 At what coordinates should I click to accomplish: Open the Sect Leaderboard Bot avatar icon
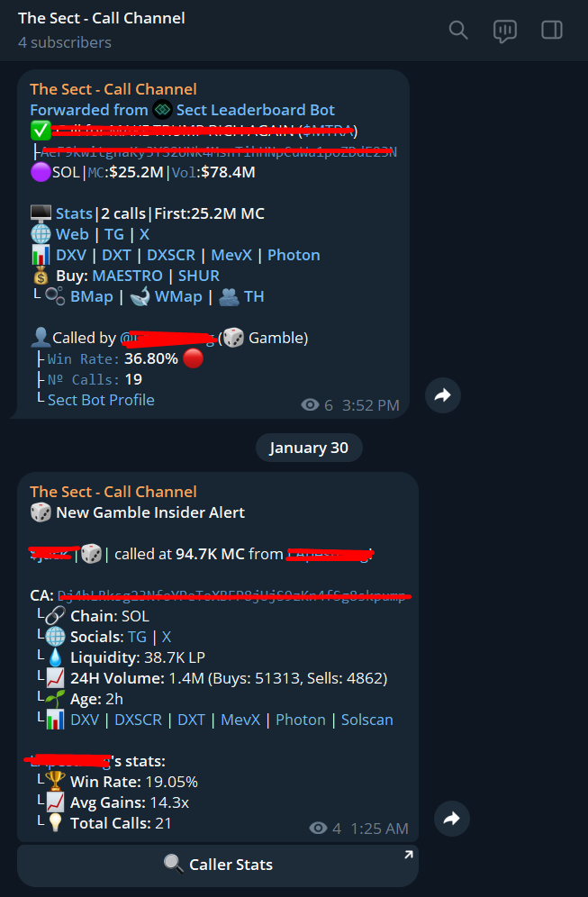tap(162, 110)
